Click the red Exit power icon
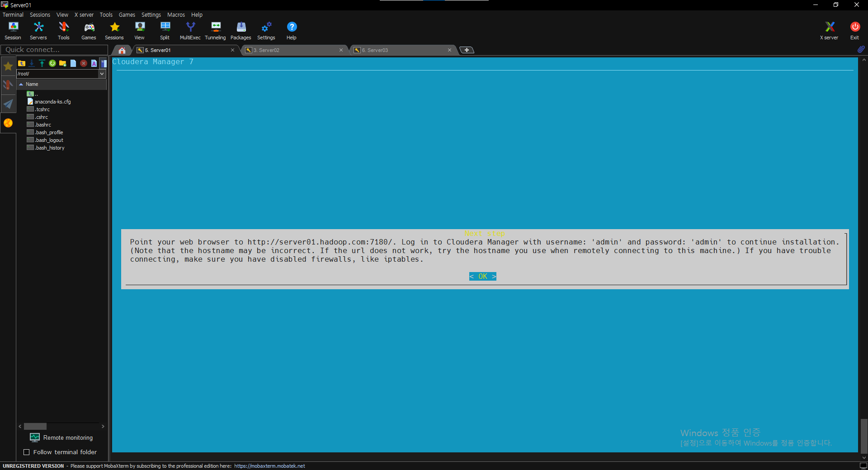The image size is (868, 470). (x=855, y=31)
